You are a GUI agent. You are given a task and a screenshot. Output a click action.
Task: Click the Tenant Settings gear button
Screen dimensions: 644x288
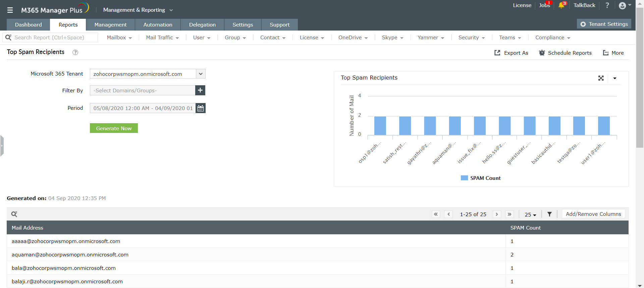coord(604,24)
